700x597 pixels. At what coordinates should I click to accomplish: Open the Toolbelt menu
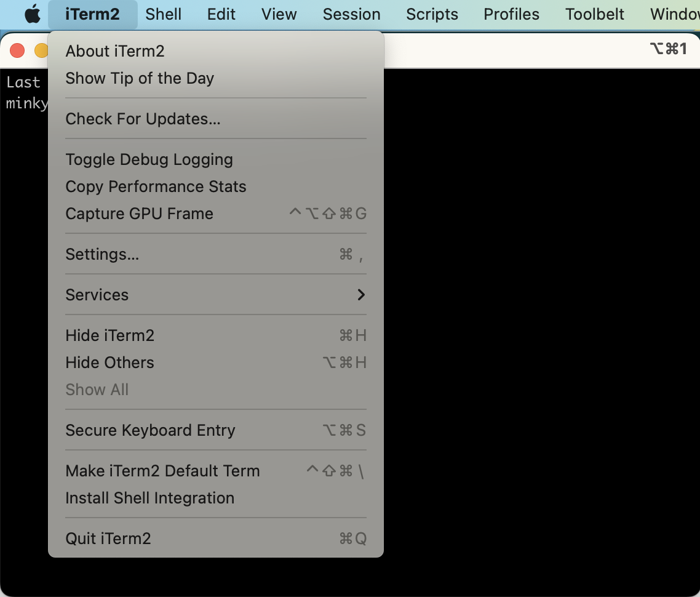pyautogui.click(x=594, y=14)
